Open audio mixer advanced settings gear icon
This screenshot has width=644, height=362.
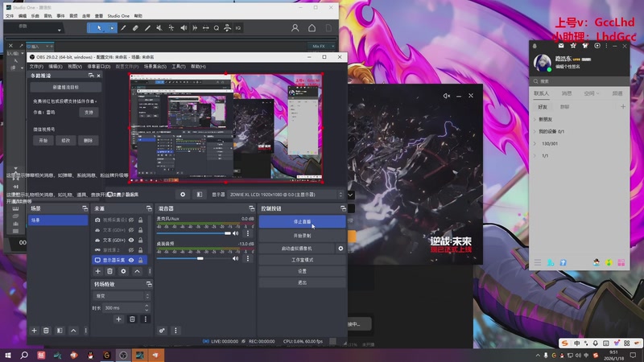point(163,331)
